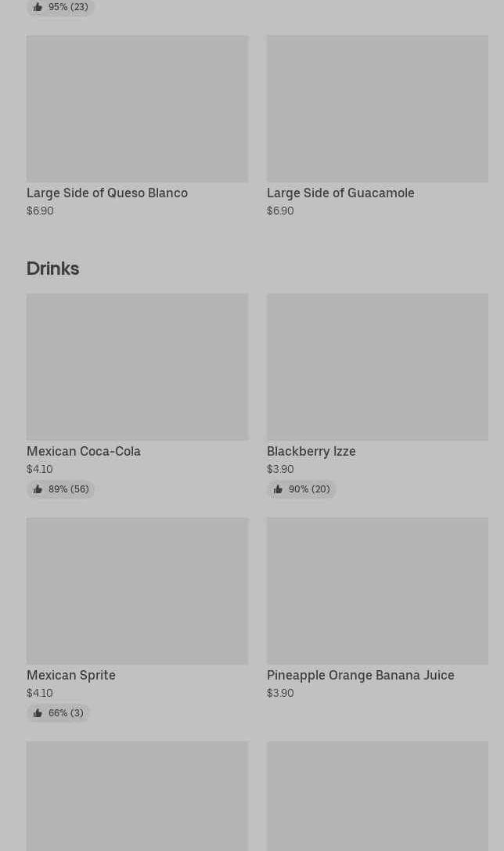
Task: Click thumbs-up icon beside 66% (3)
Action: pyautogui.click(x=38, y=713)
